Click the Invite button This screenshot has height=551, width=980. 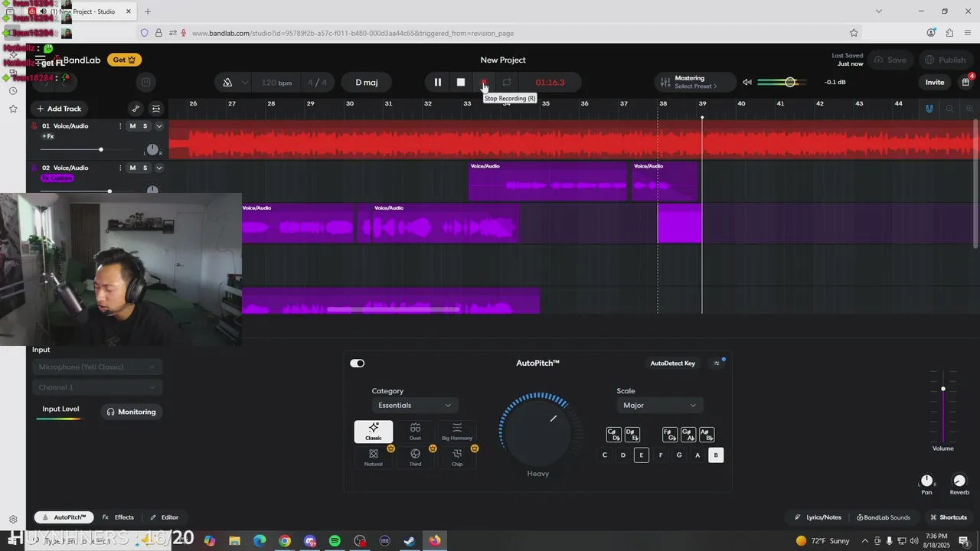coord(935,83)
